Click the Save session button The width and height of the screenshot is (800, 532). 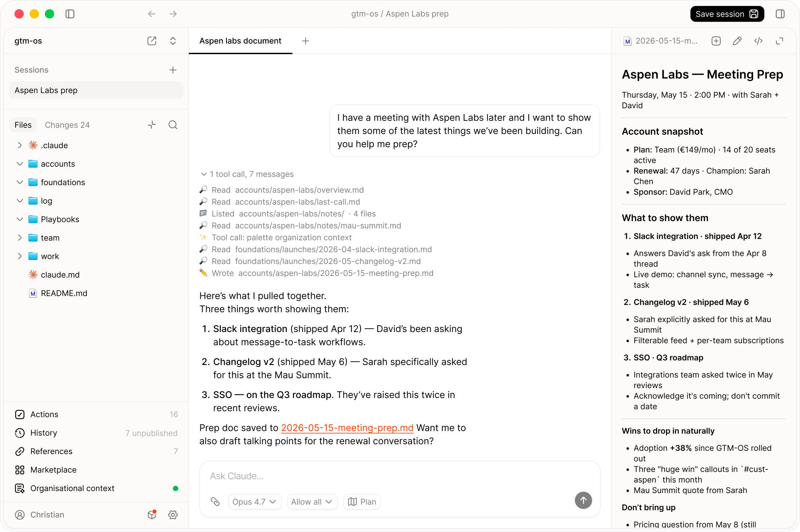pos(727,14)
